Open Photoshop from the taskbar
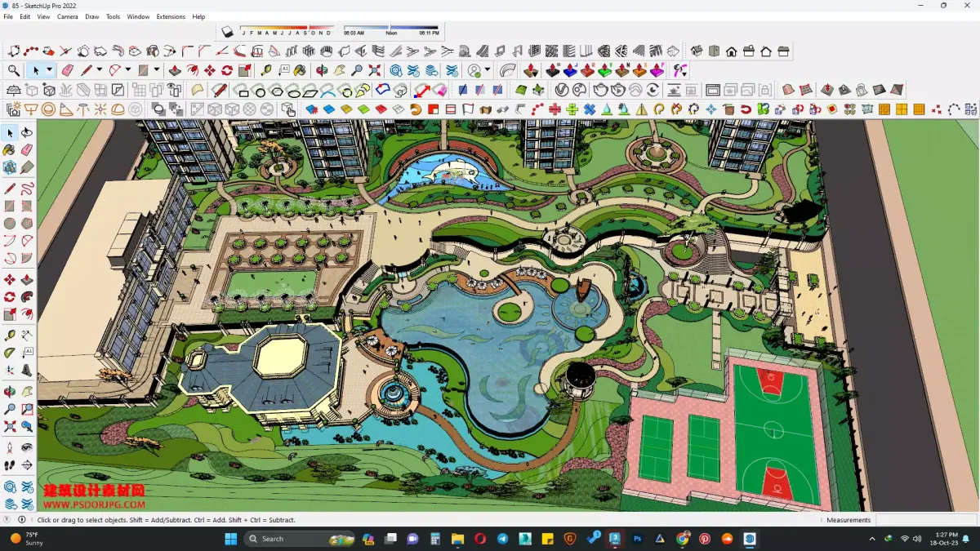Image resolution: width=980 pixels, height=551 pixels. pyautogui.click(x=638, y=539)
